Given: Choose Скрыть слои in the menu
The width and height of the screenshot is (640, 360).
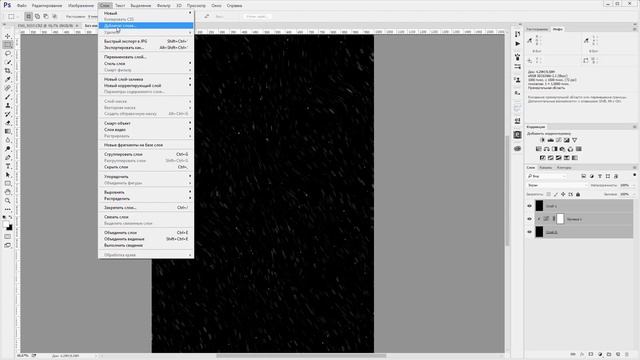Looking at the screenshot, I should point(146,167).
